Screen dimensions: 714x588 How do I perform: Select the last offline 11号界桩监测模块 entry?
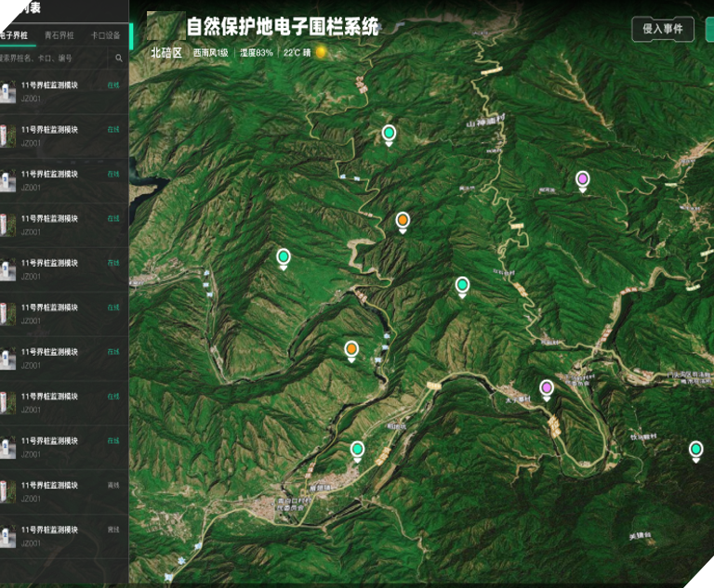64,537
